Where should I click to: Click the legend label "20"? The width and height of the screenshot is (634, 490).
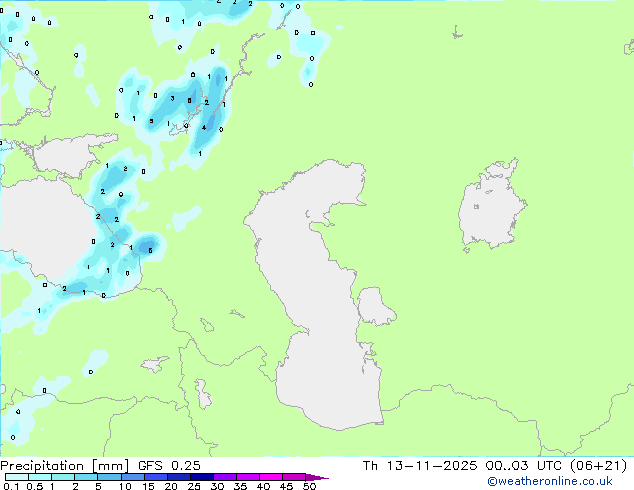(x=171, y=486)
